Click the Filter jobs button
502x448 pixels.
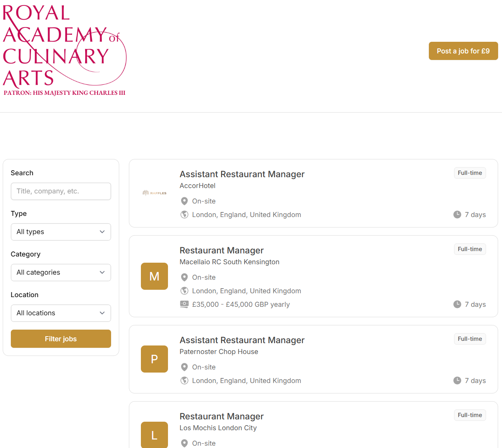(61, 339)
